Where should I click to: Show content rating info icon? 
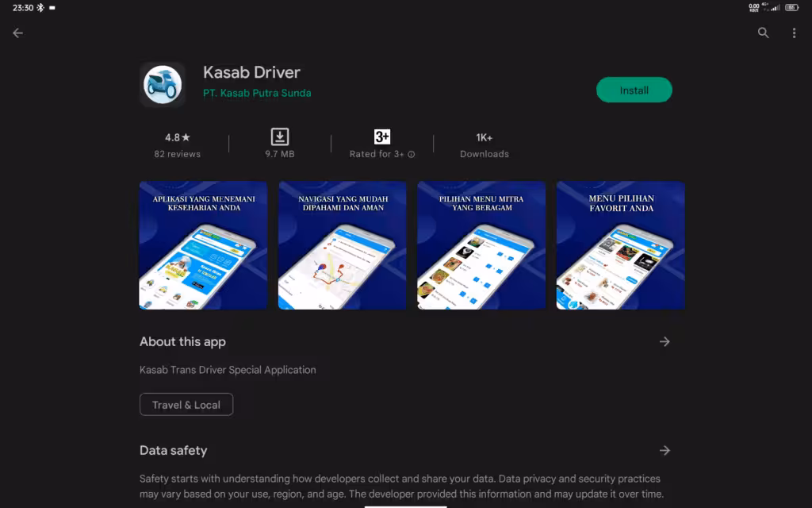pyautogui.click(x=412, y=154)
